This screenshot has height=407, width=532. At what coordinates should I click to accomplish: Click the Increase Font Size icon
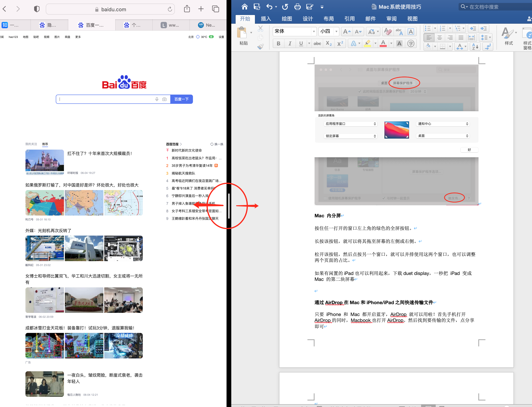pyautogui.click(x=347, y=32)
